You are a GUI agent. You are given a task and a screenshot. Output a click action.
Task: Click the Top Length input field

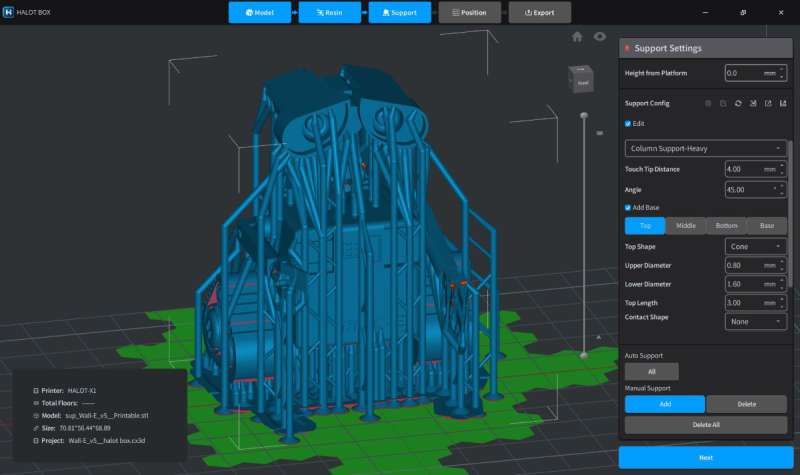tap(756, 303)
